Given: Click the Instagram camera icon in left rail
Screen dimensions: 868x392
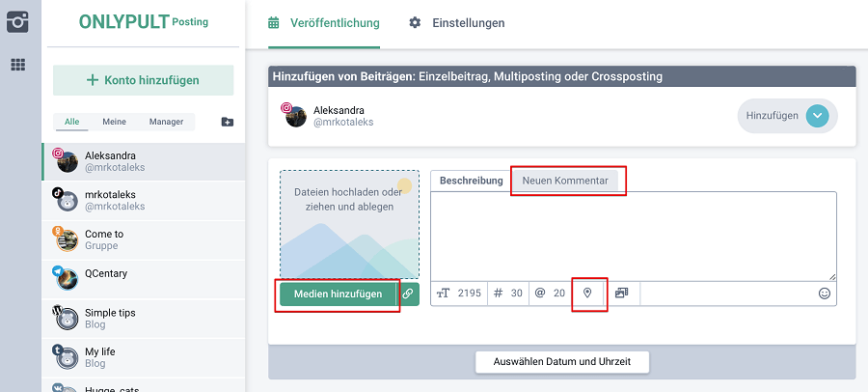Looking at the screenshot, I should 17,21.
